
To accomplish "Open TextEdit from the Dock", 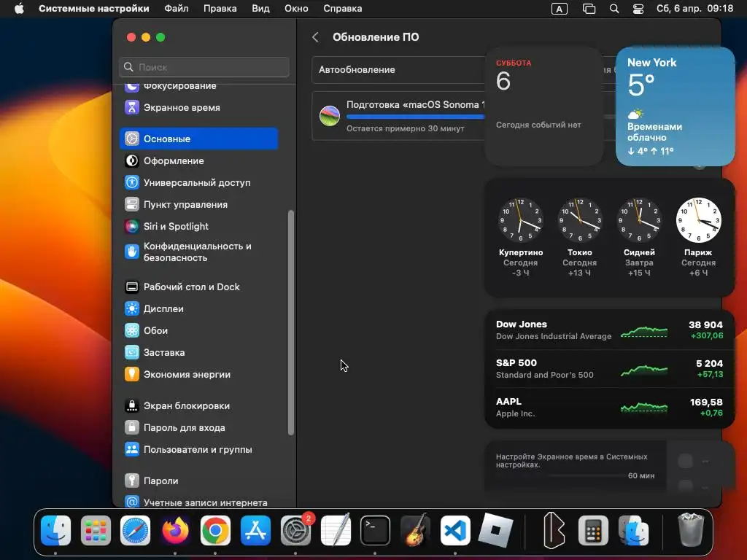I will [x=336, y=530].
